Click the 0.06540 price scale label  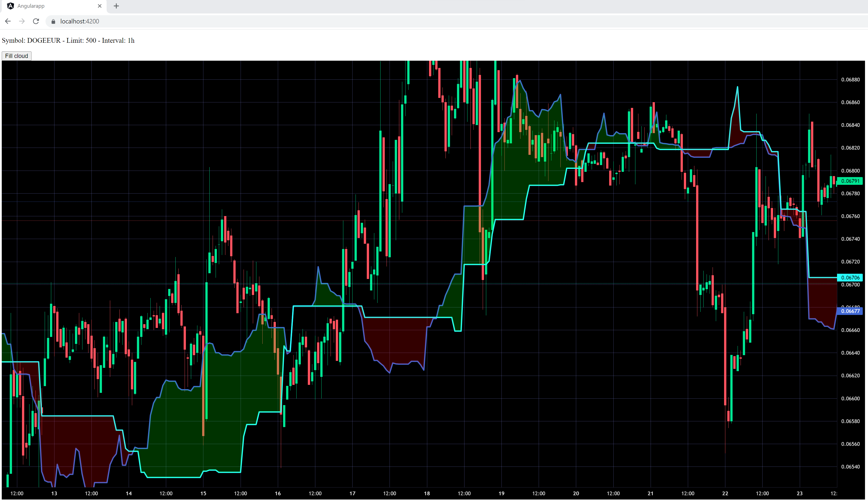850,467
